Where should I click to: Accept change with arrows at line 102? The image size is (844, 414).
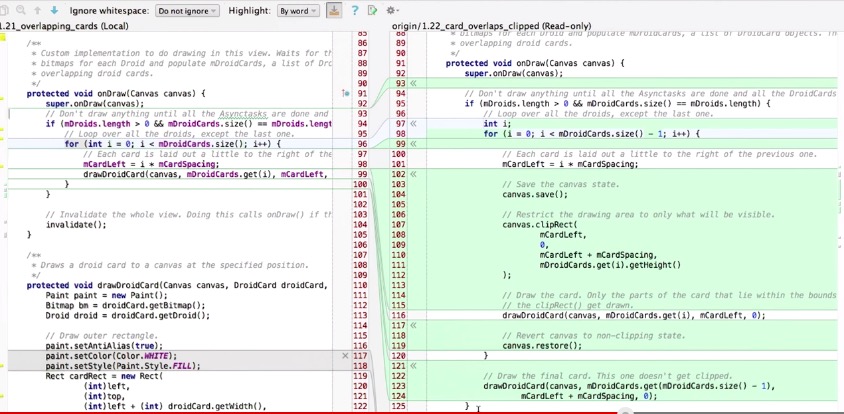click(414, 175)
